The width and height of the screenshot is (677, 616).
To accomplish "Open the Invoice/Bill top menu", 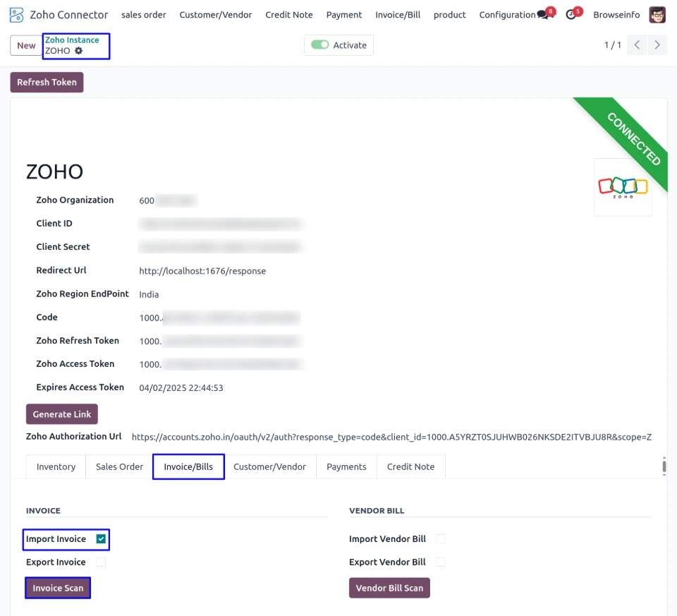I will (x=398, y=15).
